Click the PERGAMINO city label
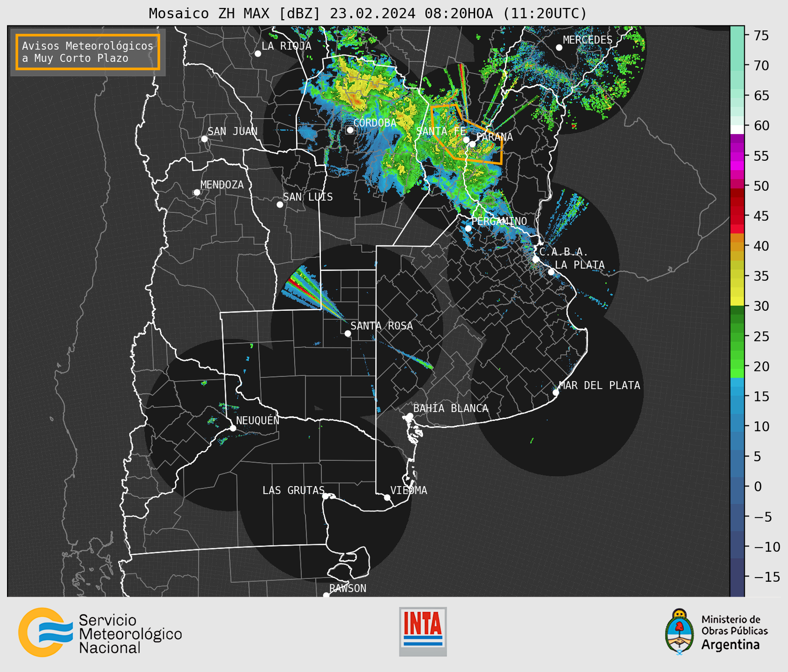This screenshot has height=672, width=788. pos(499,221)
